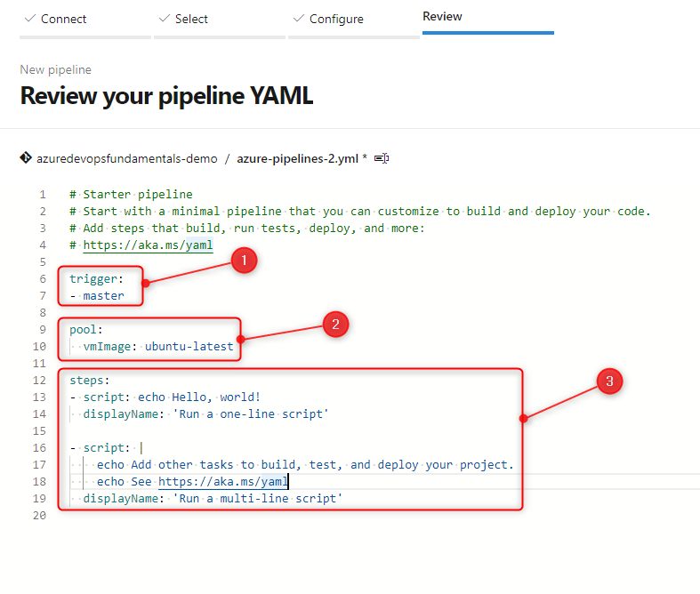Click the red callout badge numbered 2
The image size is (700, 594).
pos(334,325)
